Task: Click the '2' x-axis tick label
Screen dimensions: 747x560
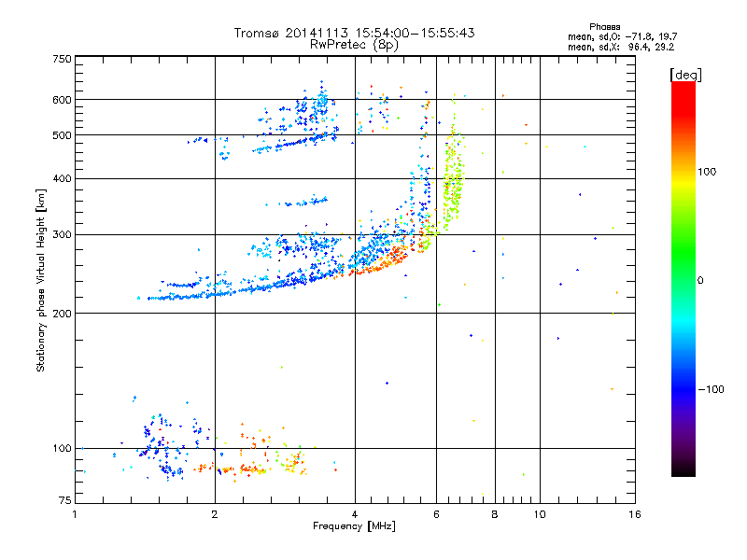Action: coord(215,514)
